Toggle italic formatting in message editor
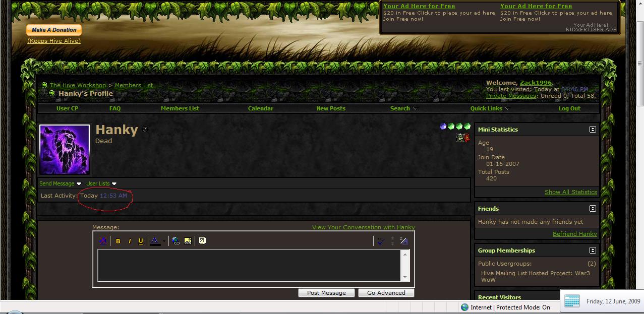This screenshot has width=644, height=314. [x=129, y=241]
